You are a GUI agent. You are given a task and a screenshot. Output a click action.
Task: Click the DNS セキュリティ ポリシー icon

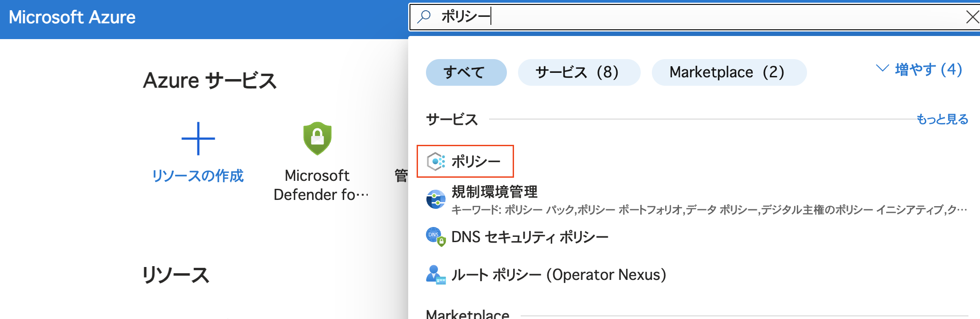(x=436, y=237)
